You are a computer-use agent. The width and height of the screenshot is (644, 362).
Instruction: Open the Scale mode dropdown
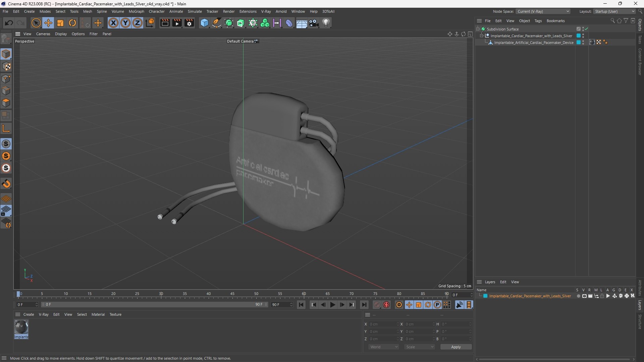coord(420,347)
